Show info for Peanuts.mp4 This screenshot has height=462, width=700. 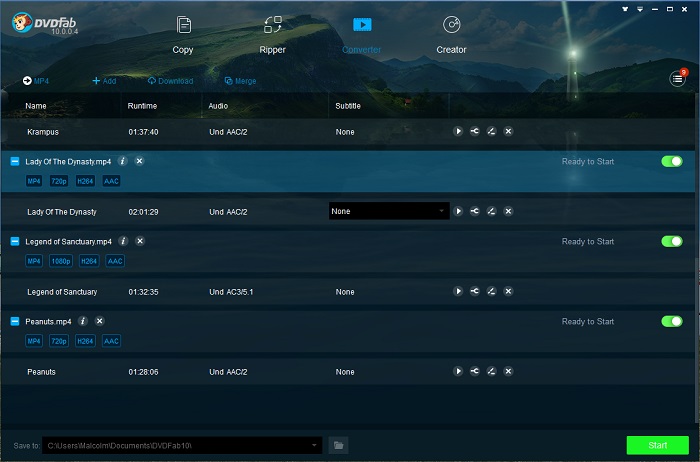pyautogui.click(x=83, y=321)
